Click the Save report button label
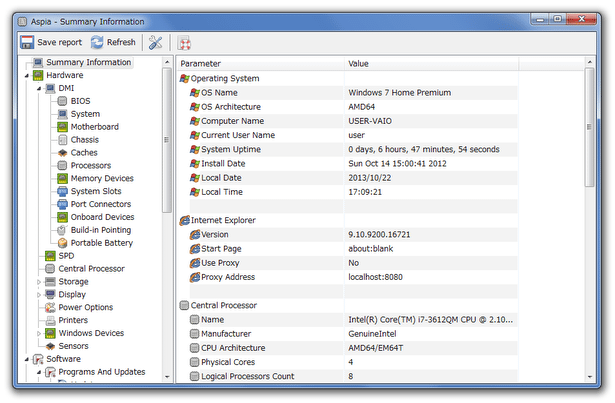This screenshot has width=615, height=403. pyautogui.click(x=60, y=42)
